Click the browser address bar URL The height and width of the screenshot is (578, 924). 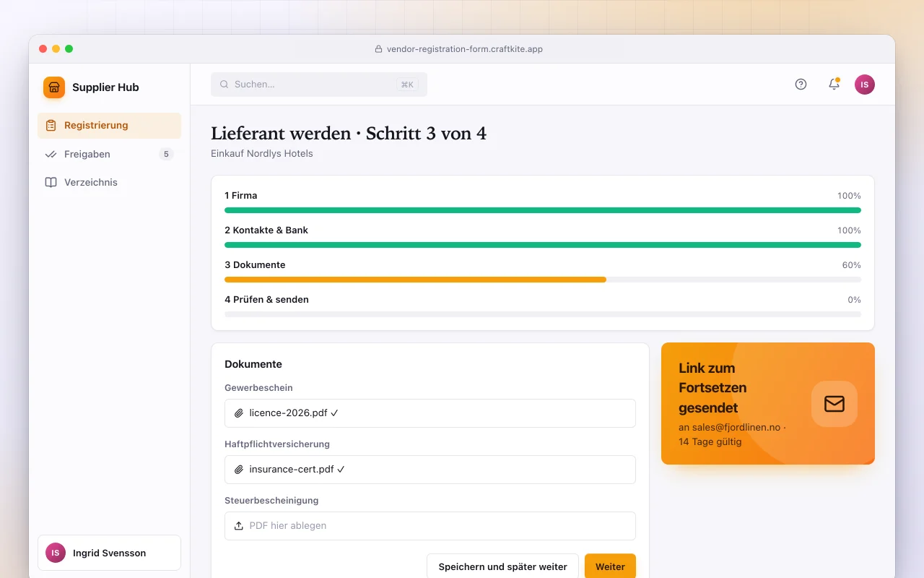pos(465,49)
